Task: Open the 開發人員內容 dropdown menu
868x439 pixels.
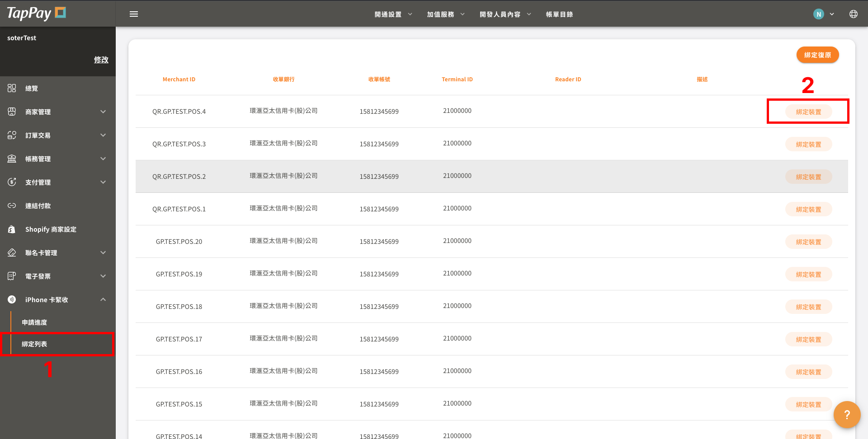Action: (x=505, y=14)
